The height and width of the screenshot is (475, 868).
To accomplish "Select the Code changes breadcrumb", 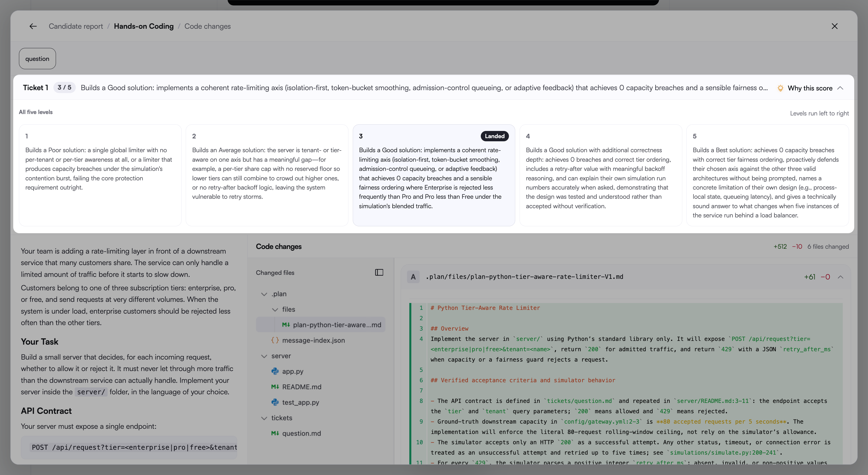I will 207,26.
